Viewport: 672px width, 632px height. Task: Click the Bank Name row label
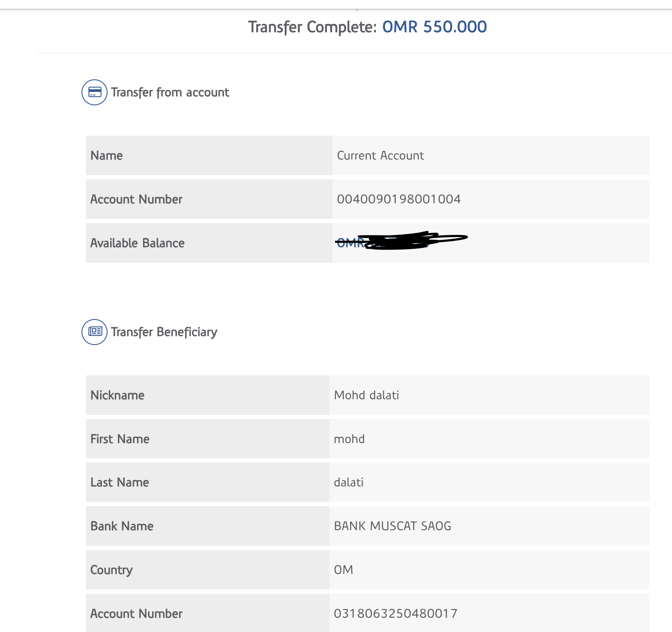click(122, 526)
